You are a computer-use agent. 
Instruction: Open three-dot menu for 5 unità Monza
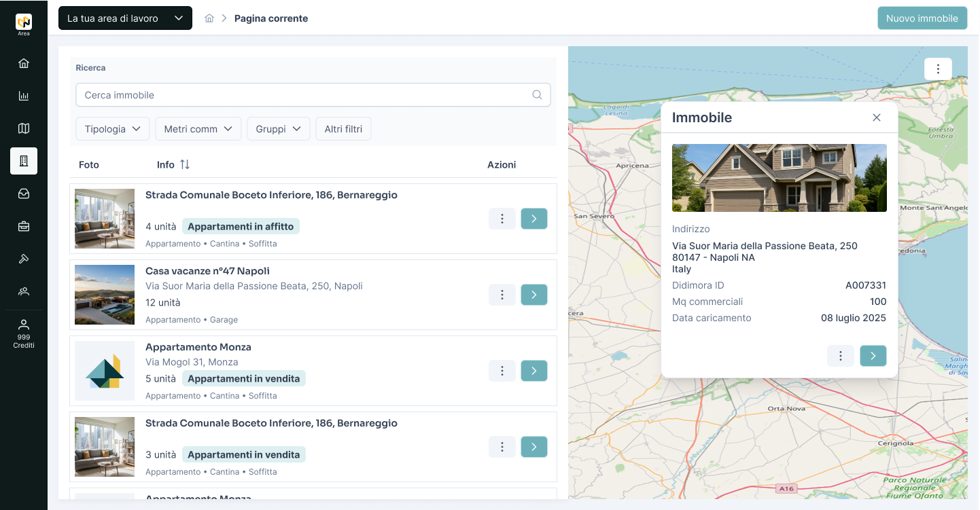coord(502,371)
